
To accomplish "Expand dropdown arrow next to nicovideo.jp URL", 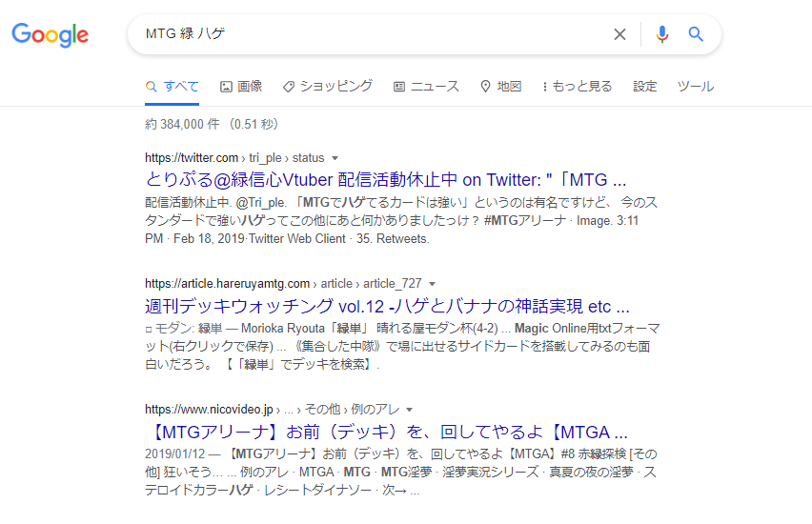I will tap(410, 410).
